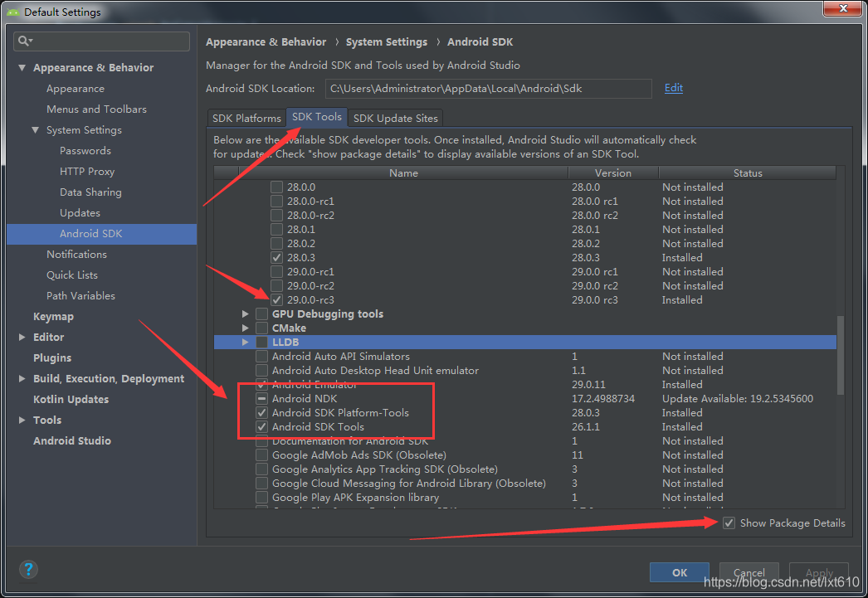
Task: Click the help question mark icon
Action: (x=28, y=569)
